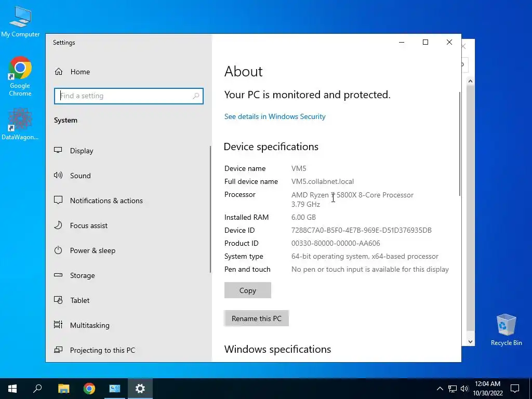Screen dimensions: 532x399
Task: Click the sidebar navigation scrollbar
Action: 210,209
